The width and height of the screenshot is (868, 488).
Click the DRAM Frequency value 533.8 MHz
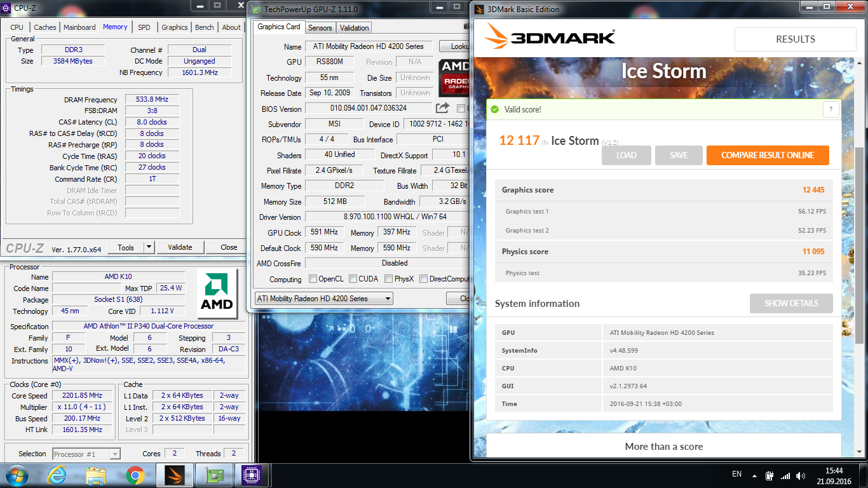(x=152, y=100)
